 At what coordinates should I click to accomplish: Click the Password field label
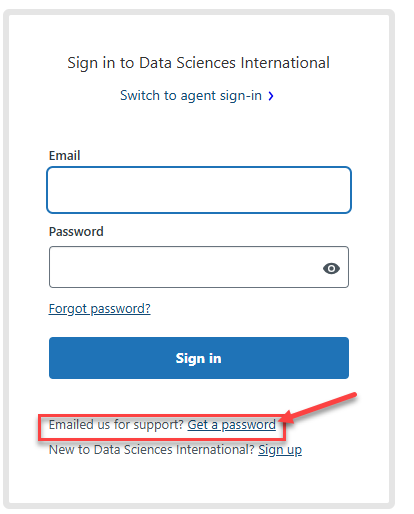tap(76, 232)
